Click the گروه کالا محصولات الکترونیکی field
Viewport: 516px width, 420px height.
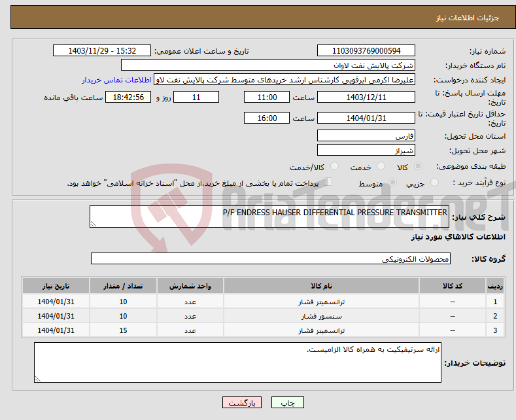(271, 258)
